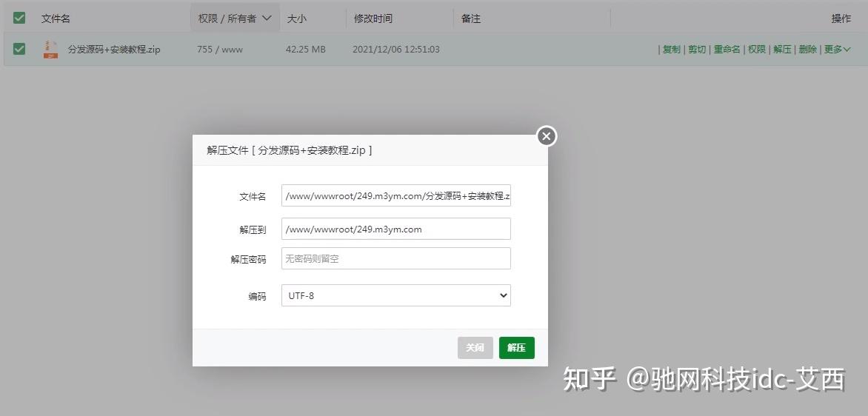The height and width of the screenshot is (416, 868).
Task: Click the green 解压 confirm button
Action: click(516, 348)
